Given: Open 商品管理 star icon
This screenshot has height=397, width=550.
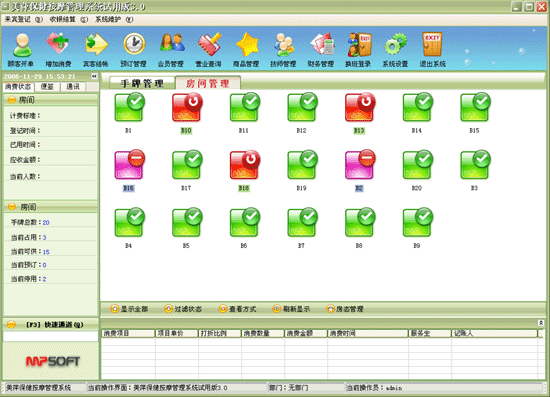Looking at the screenshot, I should 246,50.
